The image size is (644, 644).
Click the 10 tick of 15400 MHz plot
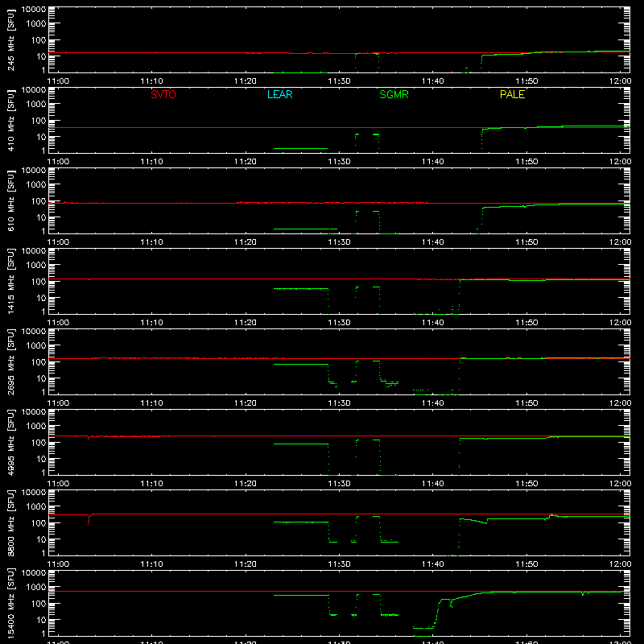point(41,620)
